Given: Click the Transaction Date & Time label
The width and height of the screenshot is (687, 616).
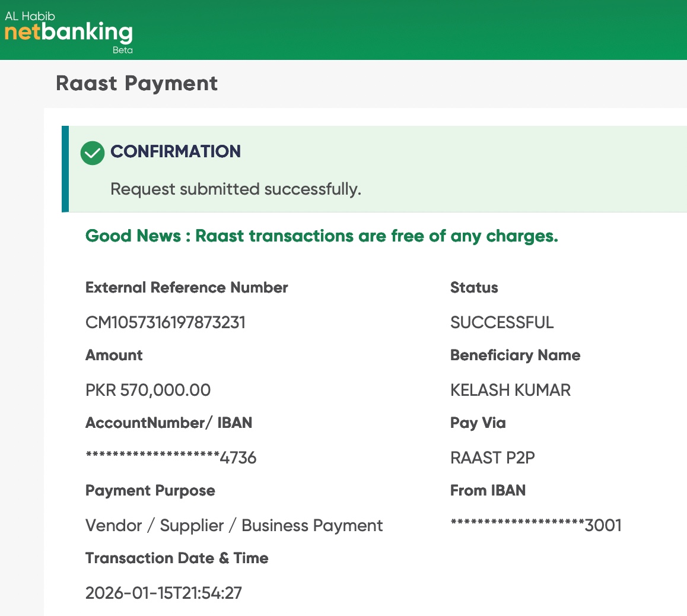Looking at the screenshot, I should click(177, 558).
